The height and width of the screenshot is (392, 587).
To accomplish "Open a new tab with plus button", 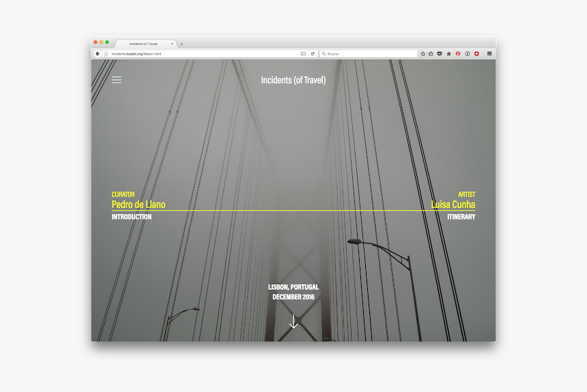I will click(182, 44).
